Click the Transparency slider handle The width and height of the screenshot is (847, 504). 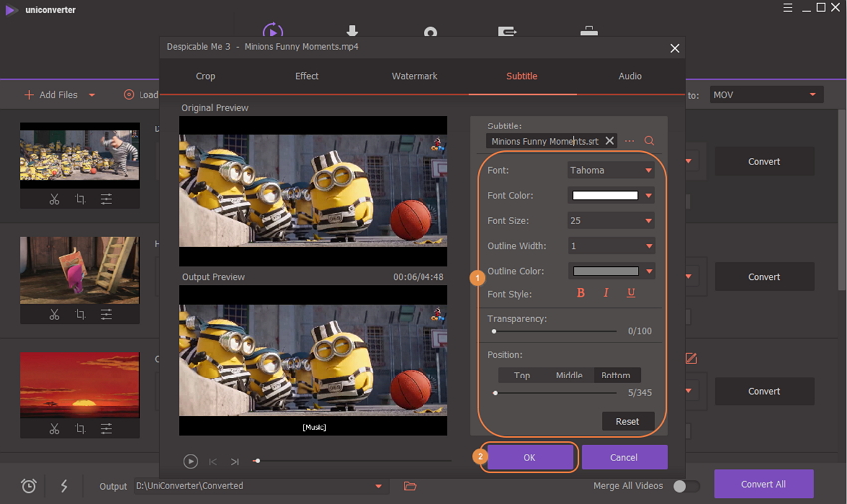pos(494,331)
